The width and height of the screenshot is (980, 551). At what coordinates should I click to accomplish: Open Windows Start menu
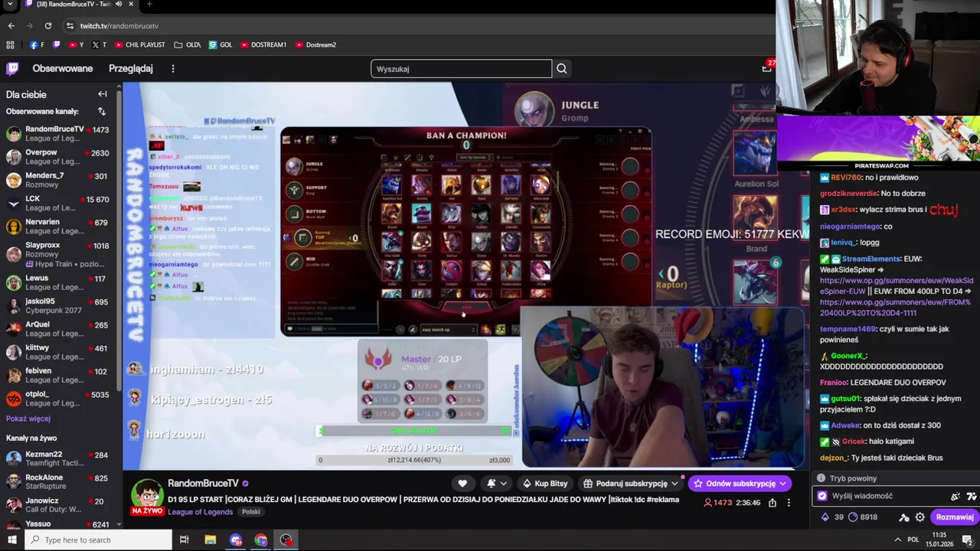click(x=11, y=540)
